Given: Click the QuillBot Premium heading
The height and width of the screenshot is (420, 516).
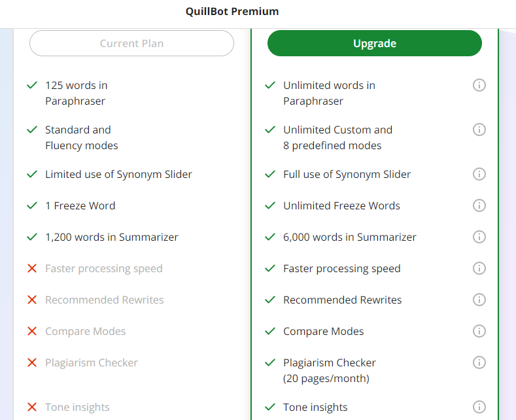Looking at the screenshot, I should pos(232,12).
